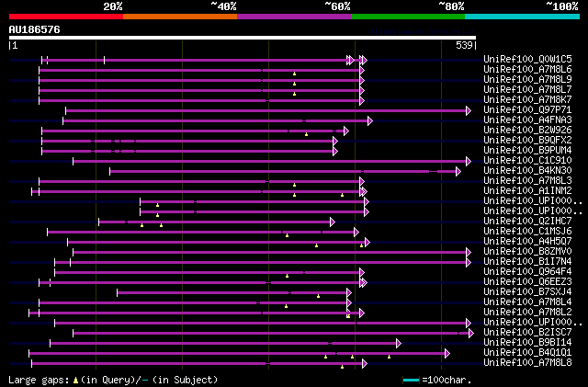588x387 pixels.
Task: Click the arrowhead ending the B2ISC7 alignment
Action: coord(471,333)
